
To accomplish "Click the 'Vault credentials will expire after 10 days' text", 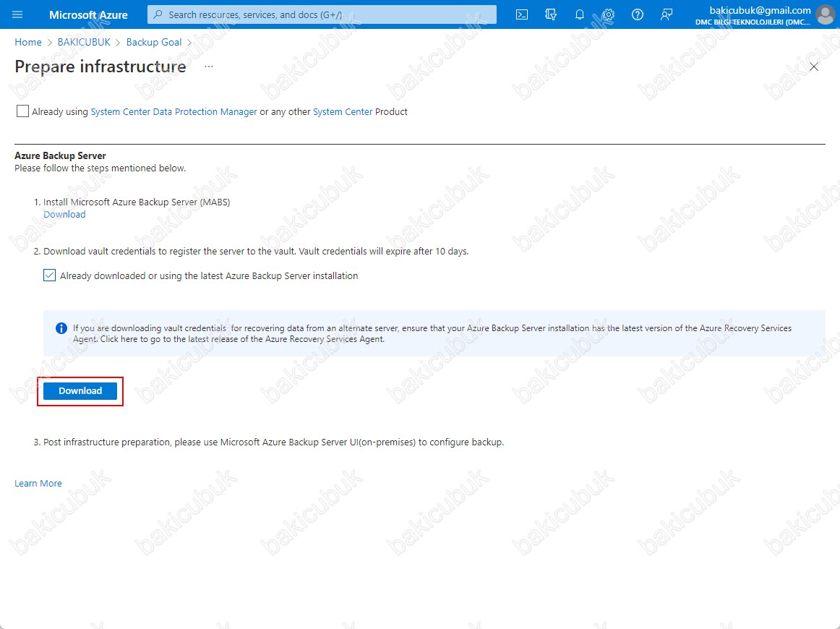I will point(384,252).
